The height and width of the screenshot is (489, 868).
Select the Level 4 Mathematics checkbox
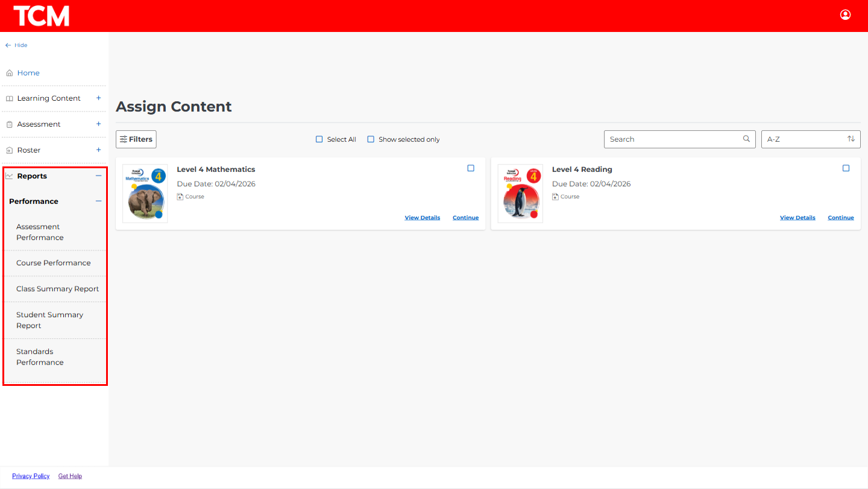pos(471,168)
